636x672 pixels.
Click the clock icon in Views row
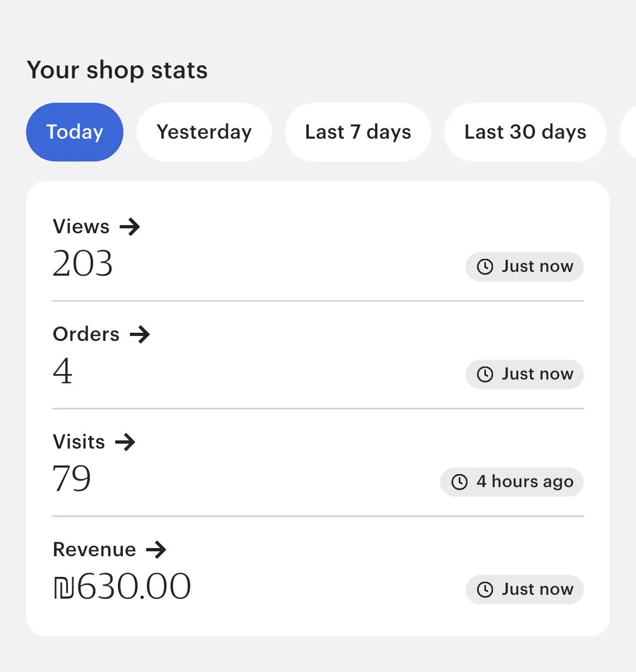pos(485,266)
